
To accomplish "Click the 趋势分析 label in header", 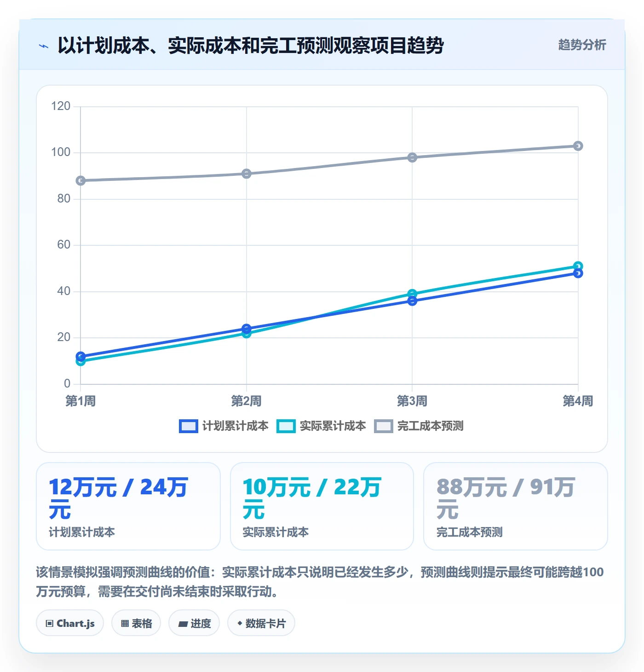I will (x=582, y=45).
